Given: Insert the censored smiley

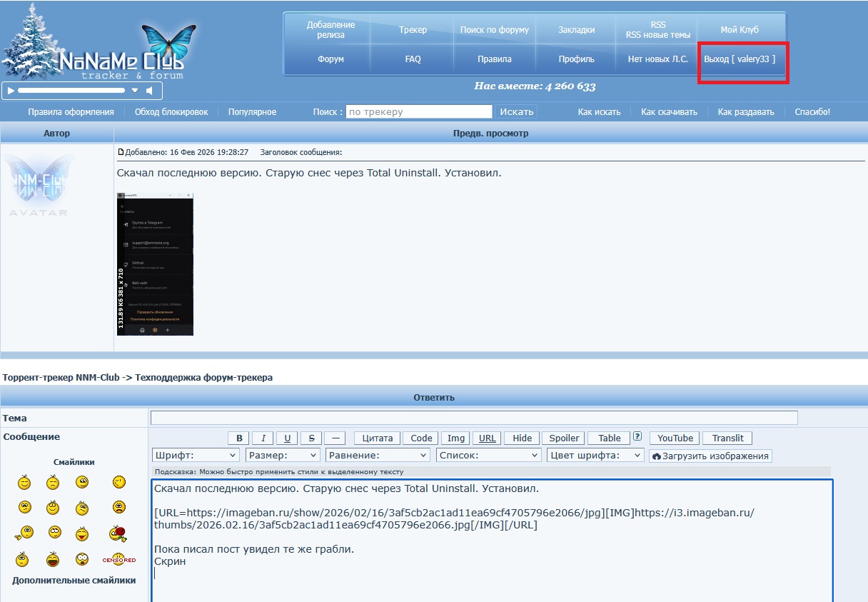Looking at the screenshot, I should point(118,559).
